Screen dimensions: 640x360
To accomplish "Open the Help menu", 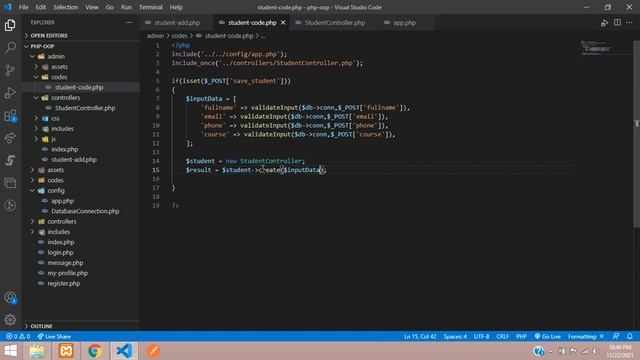I will tap(176, 7).
